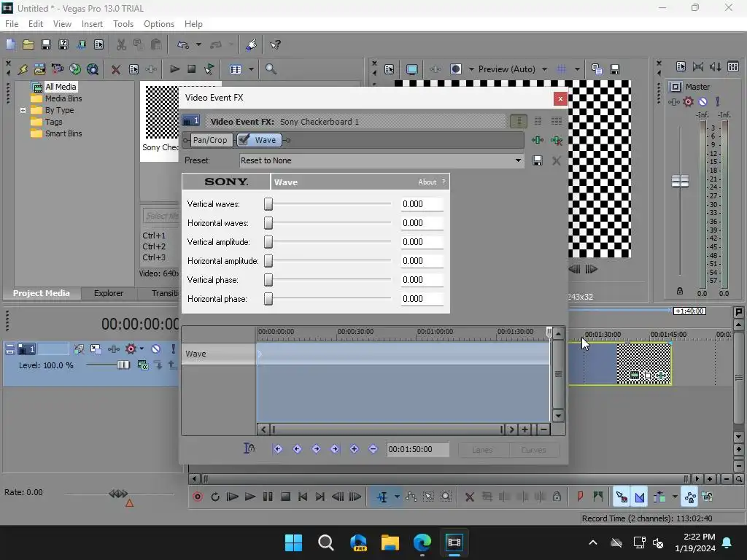Click the Delete Keyframe minus diamond icon
Screen dimensions: 747x560
[x=373, y=448]
